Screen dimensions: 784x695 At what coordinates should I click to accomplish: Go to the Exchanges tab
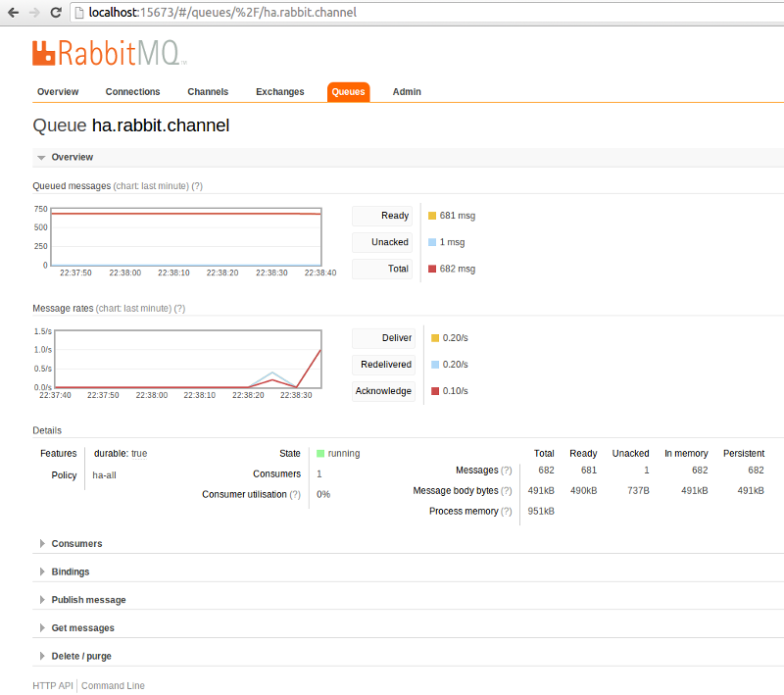[280, 92]
